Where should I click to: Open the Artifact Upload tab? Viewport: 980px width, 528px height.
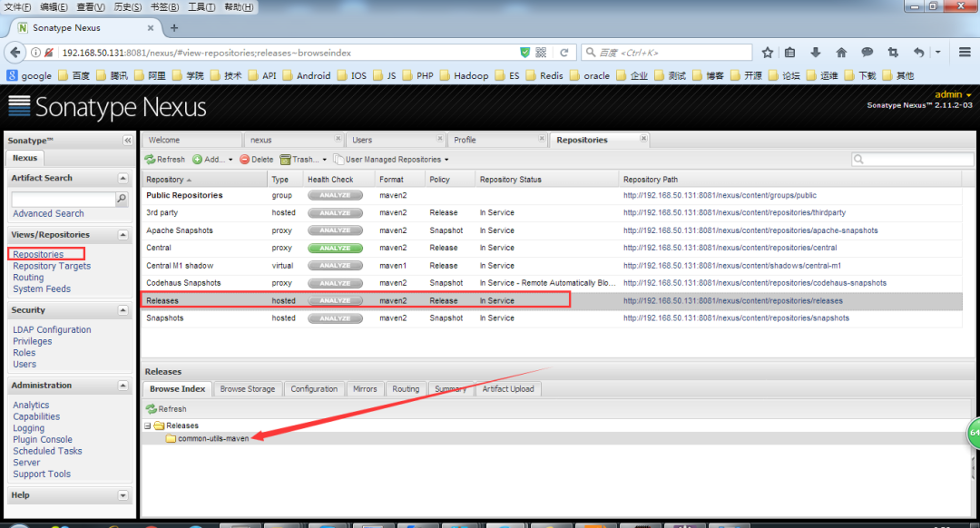tap(508, 389)
